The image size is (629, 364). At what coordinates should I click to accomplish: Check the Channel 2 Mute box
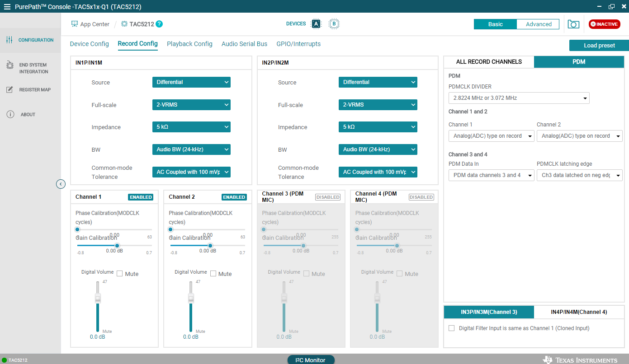(213, 274)
